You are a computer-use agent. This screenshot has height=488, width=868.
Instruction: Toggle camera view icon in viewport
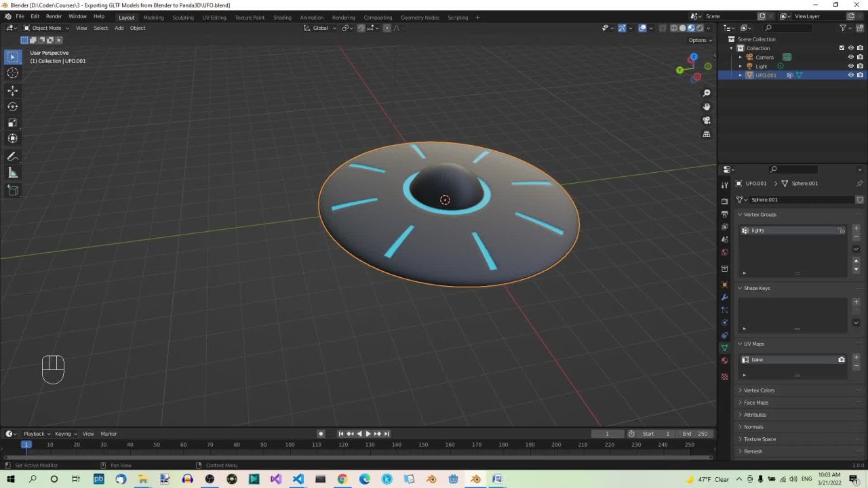point(707,120)
